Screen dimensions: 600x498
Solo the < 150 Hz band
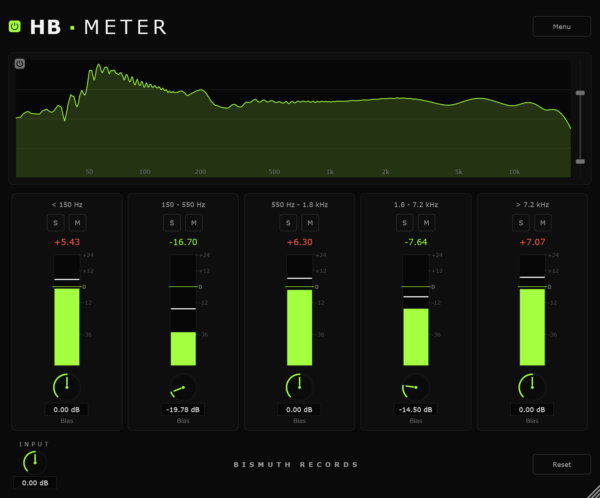click(55, 223)
